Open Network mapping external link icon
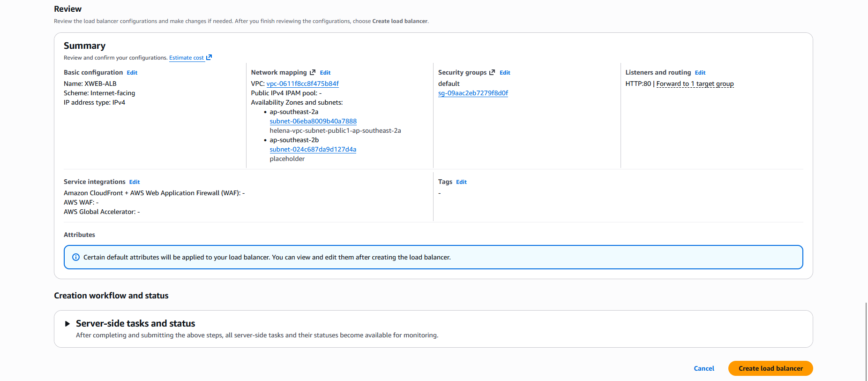 (x=313, y=72)
